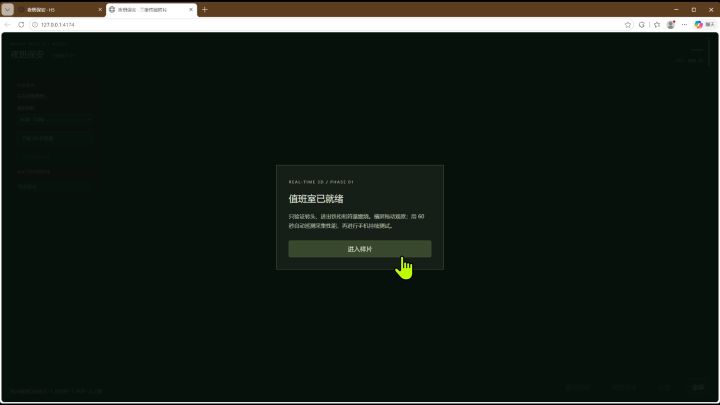The image size is (720, 405).
Task: Maximize or restore the browser window
Action: click(694, 10)
